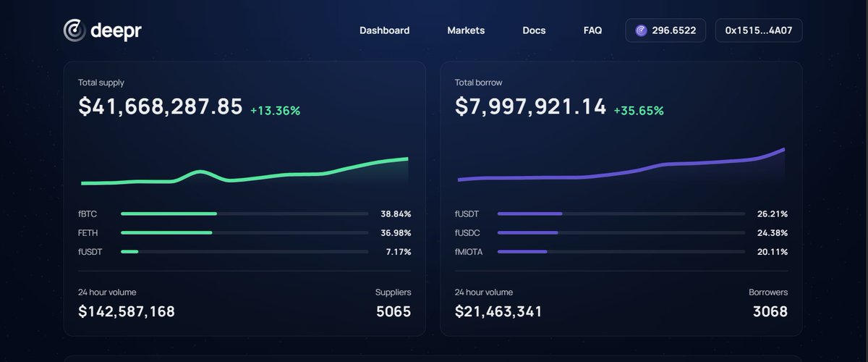Click the $142,587,168 supply volume
Image resolution: width=868 pixels, height=362 pixels.
(x=127, y=312)
